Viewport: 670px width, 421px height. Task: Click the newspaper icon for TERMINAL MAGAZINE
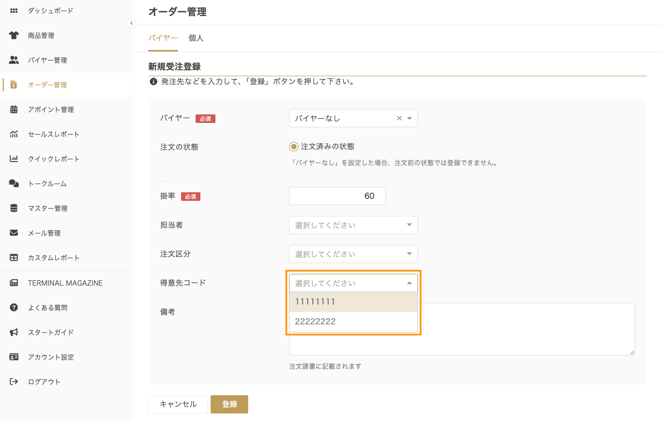coord(14,283)
